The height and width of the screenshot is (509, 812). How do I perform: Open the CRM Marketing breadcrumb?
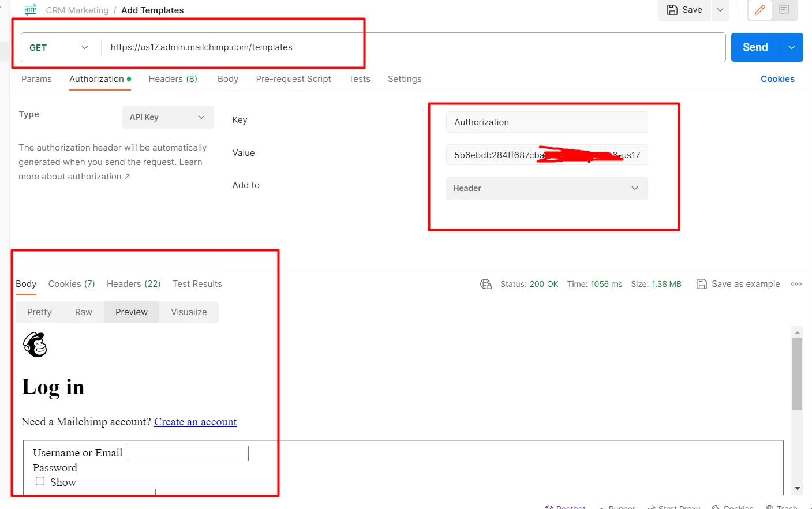pyautogui.click(x=77, y=10)
